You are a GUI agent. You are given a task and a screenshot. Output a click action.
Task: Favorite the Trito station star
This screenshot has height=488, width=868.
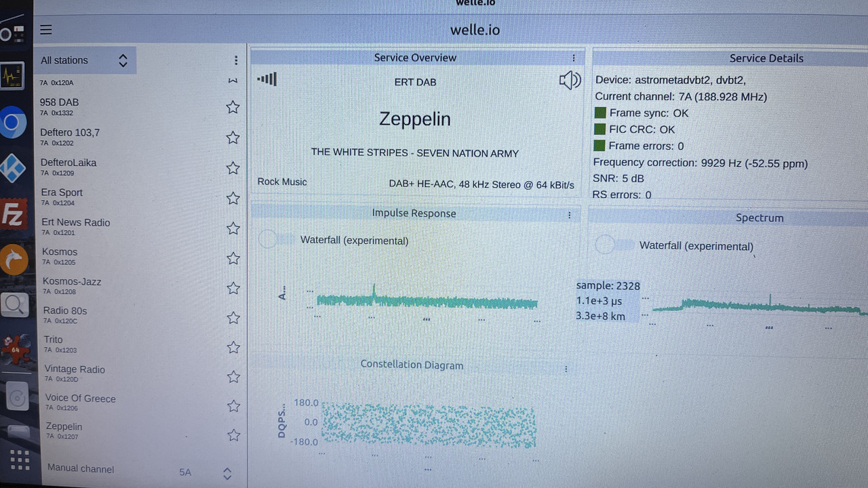[x=233, y=347]
